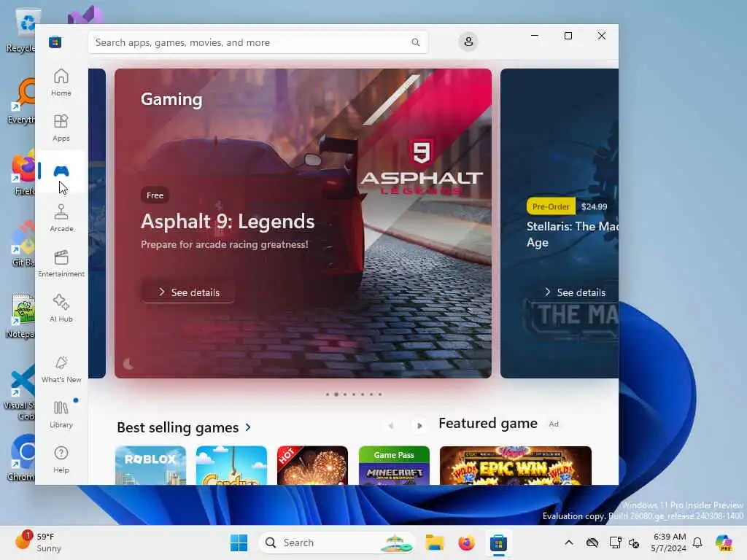The width and height of the screenshot is (747, 560).
Task: Select Chrome desktop shortcut icon
Action: click(20, 458)
